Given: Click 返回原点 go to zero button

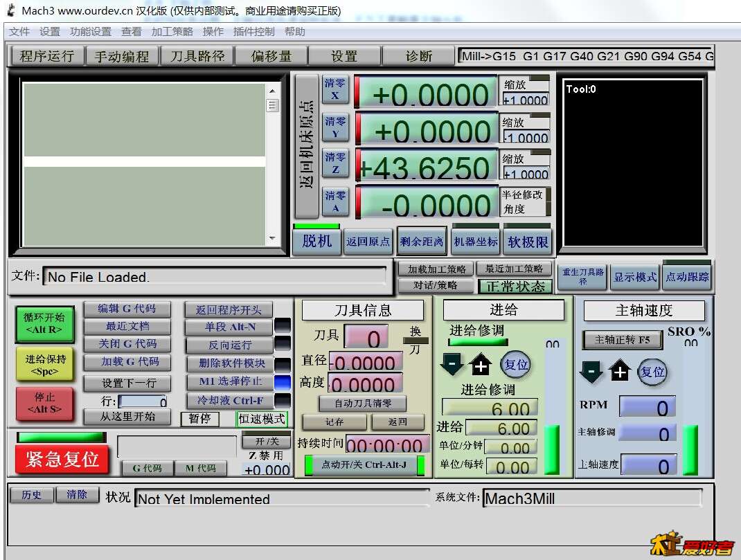Looking at the screenshot, I should pos(368,242).
